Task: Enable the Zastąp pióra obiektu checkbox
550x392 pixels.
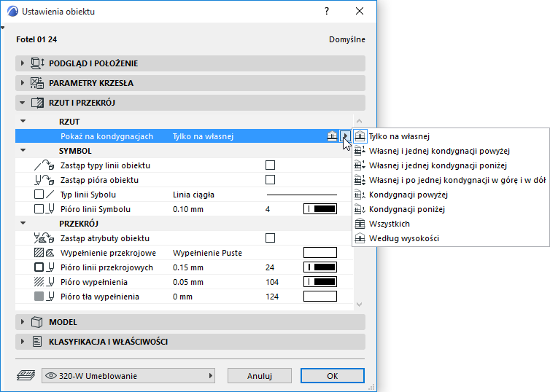Action: (270, 180)
